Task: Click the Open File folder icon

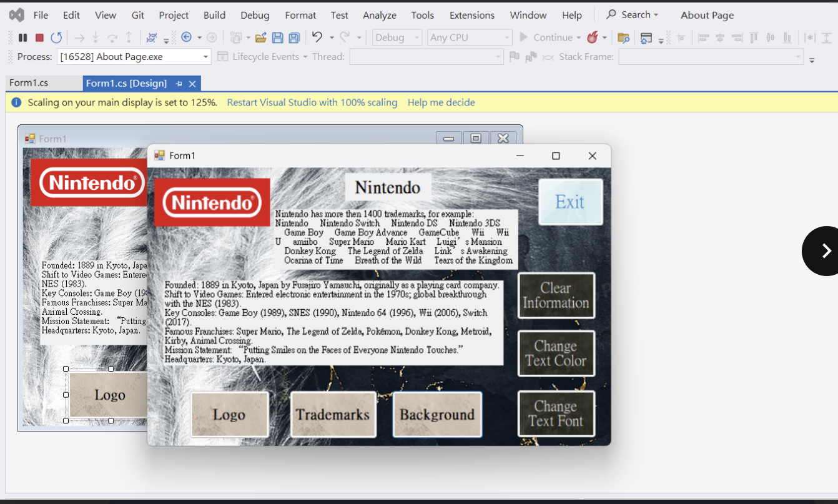Action: pos(261,38)
